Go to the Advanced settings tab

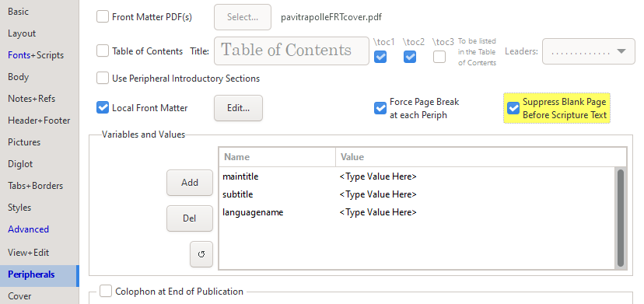point(28,229)
